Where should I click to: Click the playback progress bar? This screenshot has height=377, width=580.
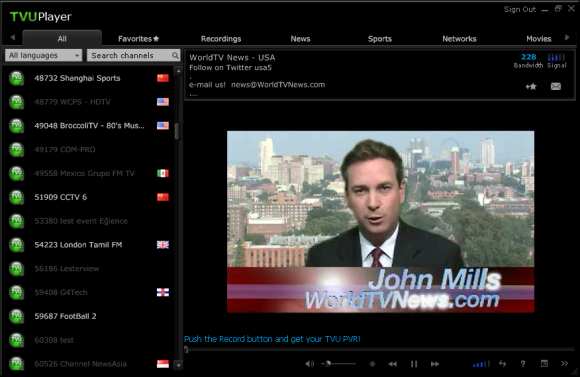(x=380, y=349)
